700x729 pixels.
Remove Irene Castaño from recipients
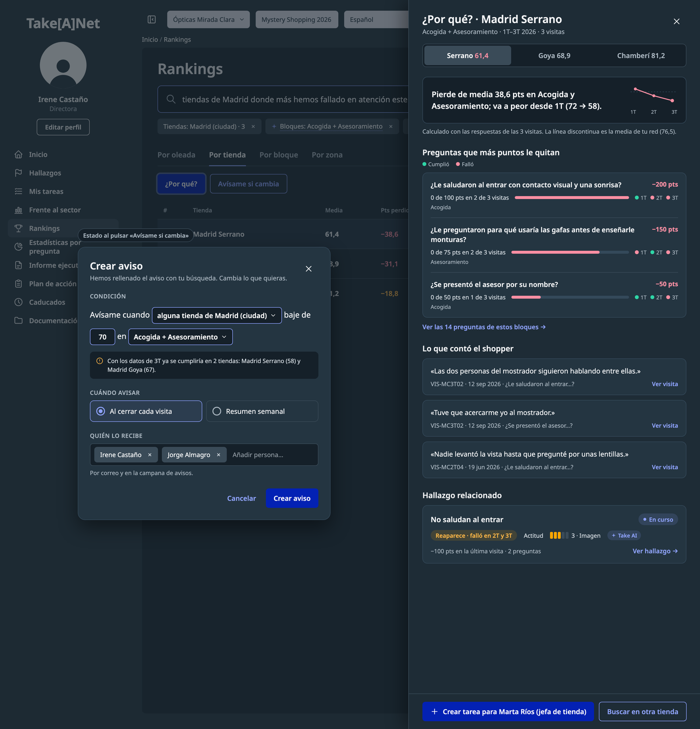tap(150, 455)
